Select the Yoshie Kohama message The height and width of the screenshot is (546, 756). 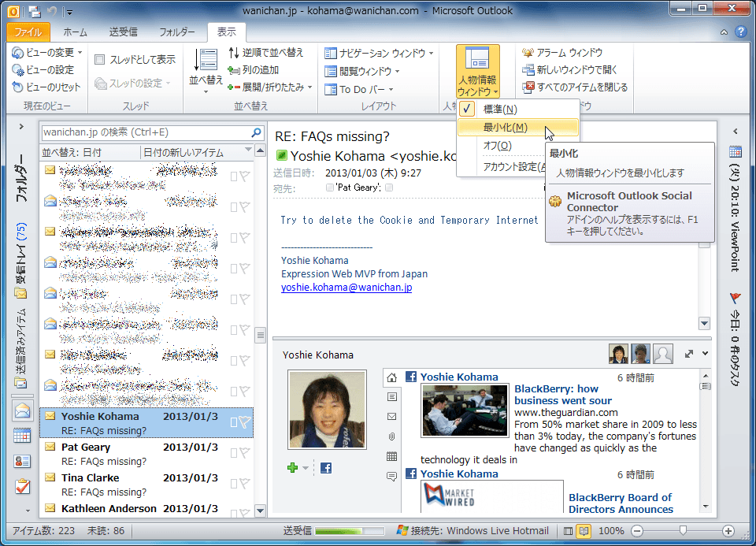coord(146,423)
